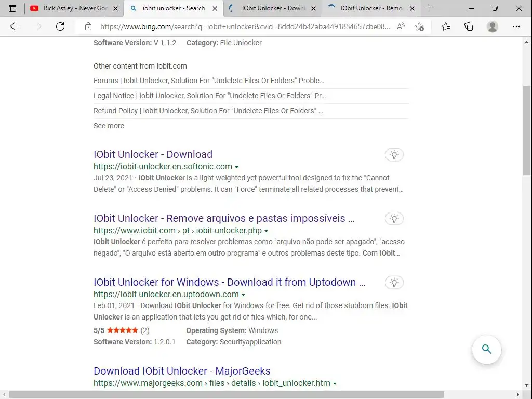
Task: Click scroll-down arrow of vertical scrollbar
Action: pos(526,386)
